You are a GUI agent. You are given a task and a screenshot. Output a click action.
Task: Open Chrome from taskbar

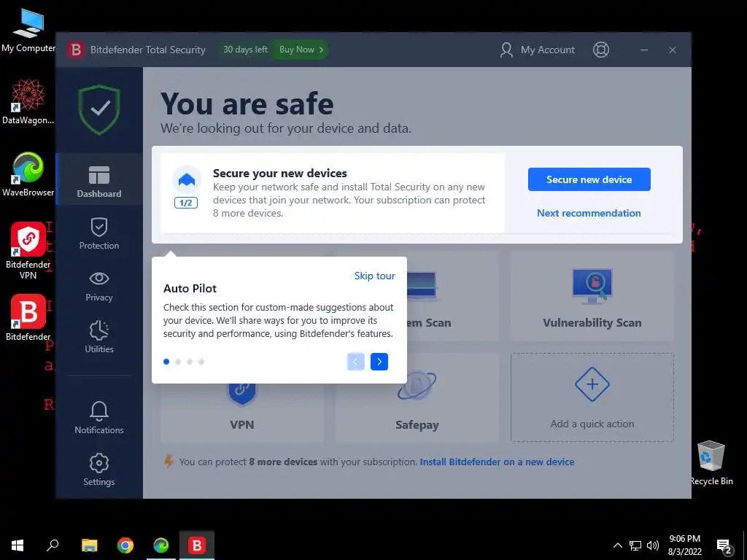(125, 545)
